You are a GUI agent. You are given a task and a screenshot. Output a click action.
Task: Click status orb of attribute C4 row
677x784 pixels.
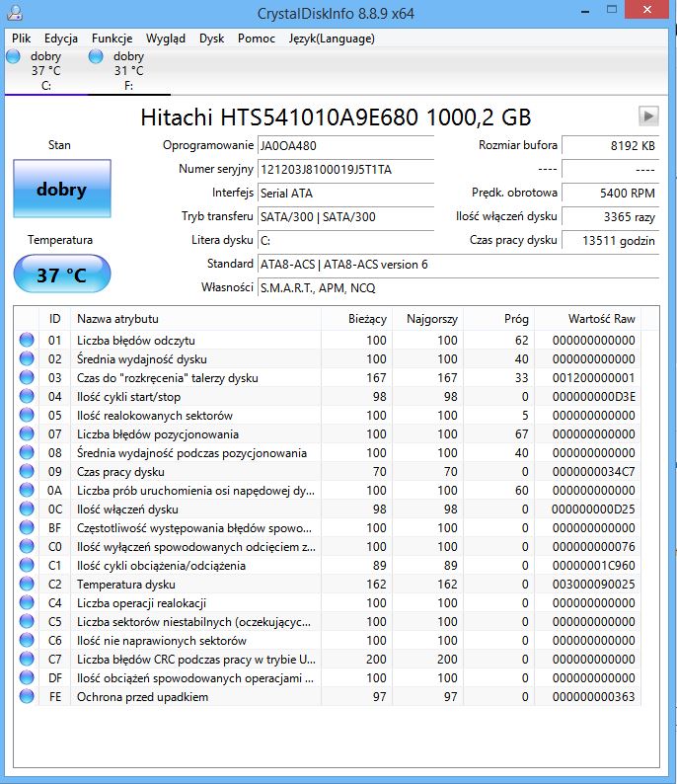click(x=27, y=602)
